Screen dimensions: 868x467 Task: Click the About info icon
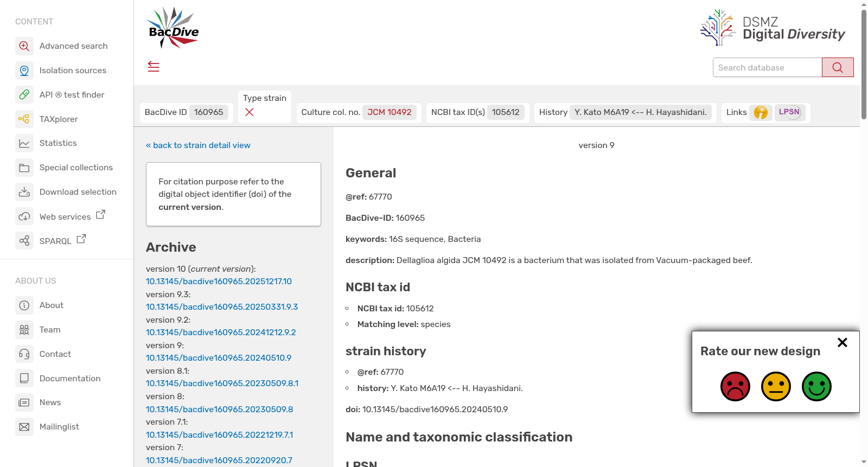[x=24, y=305]
